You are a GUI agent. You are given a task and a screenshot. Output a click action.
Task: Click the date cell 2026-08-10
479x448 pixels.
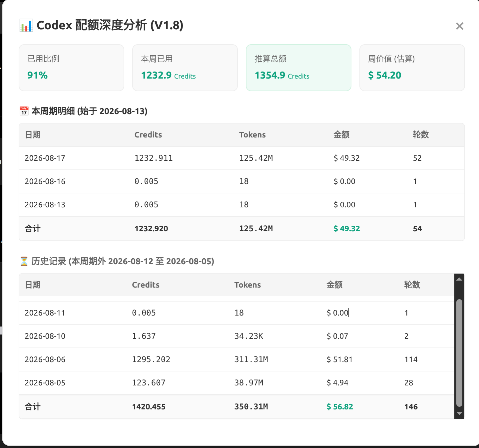45,336
